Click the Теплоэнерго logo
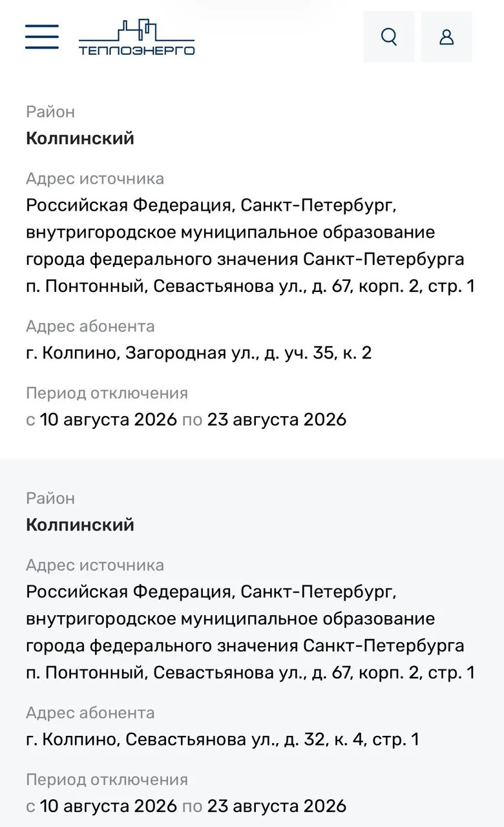 pos(136,37)
